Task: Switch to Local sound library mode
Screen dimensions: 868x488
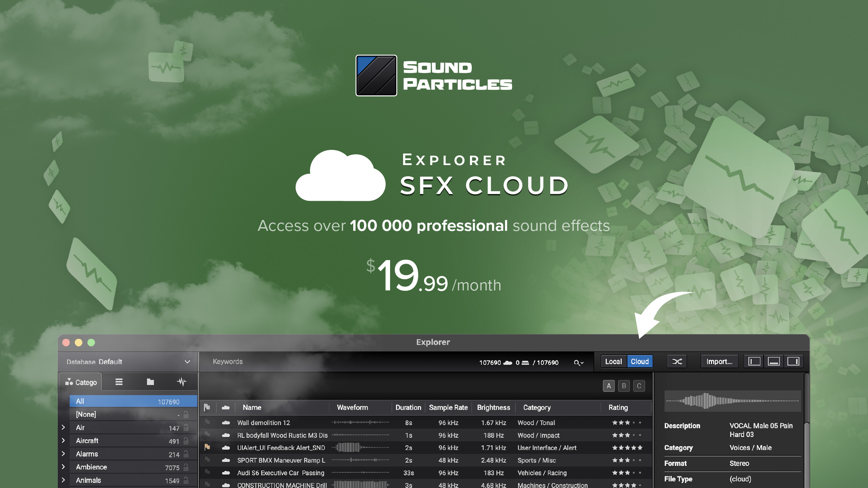Action: point(614,362)
